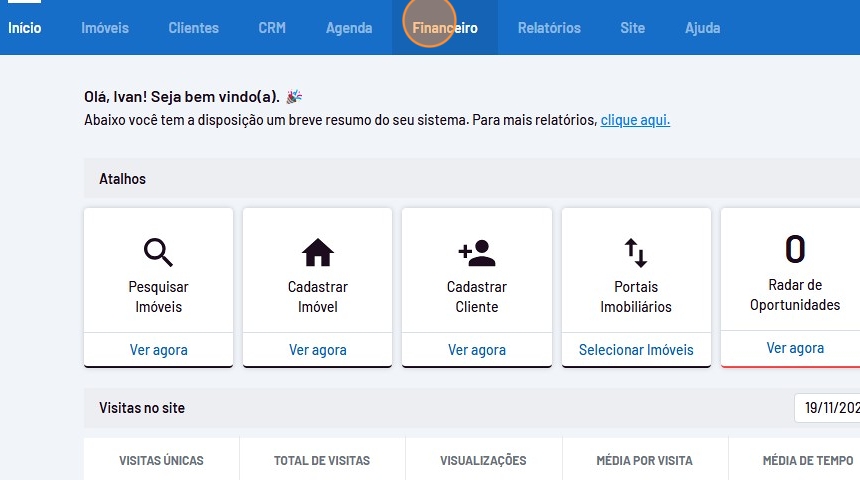This screenshot has width=860, height=480.
Task: Click 'Ver agora' under Pesquisar Imóveis
Action: coord(158,350)
